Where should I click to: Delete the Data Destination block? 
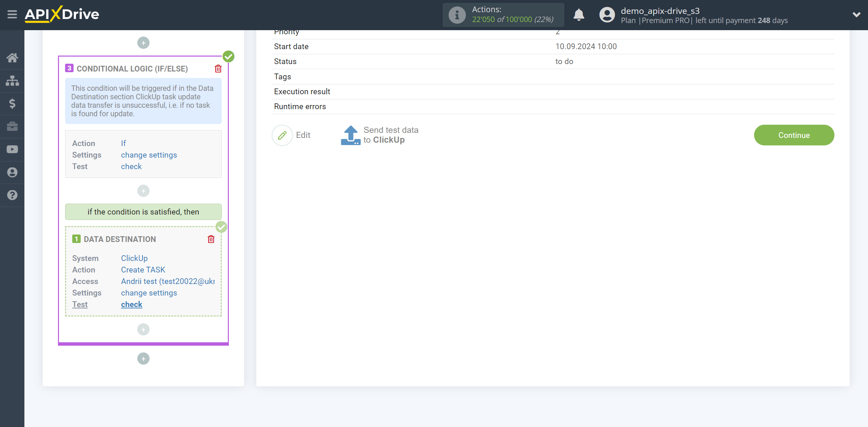pos(211,239)
